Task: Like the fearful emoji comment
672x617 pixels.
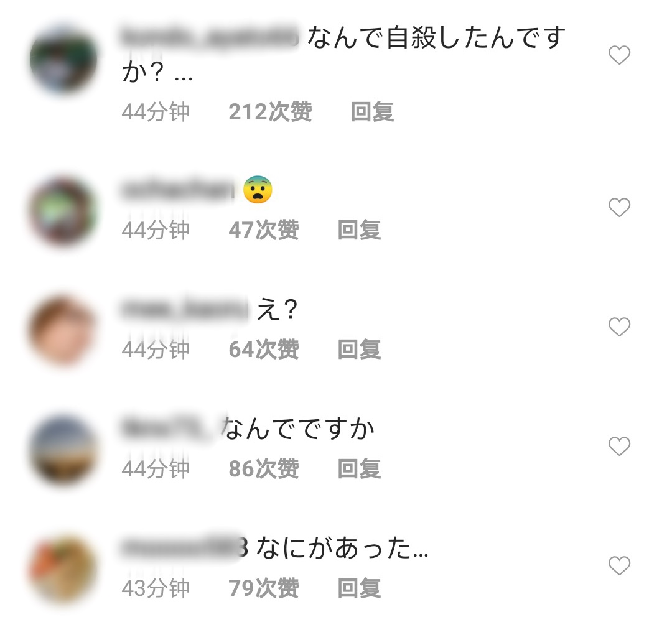Action: [619, 208]
